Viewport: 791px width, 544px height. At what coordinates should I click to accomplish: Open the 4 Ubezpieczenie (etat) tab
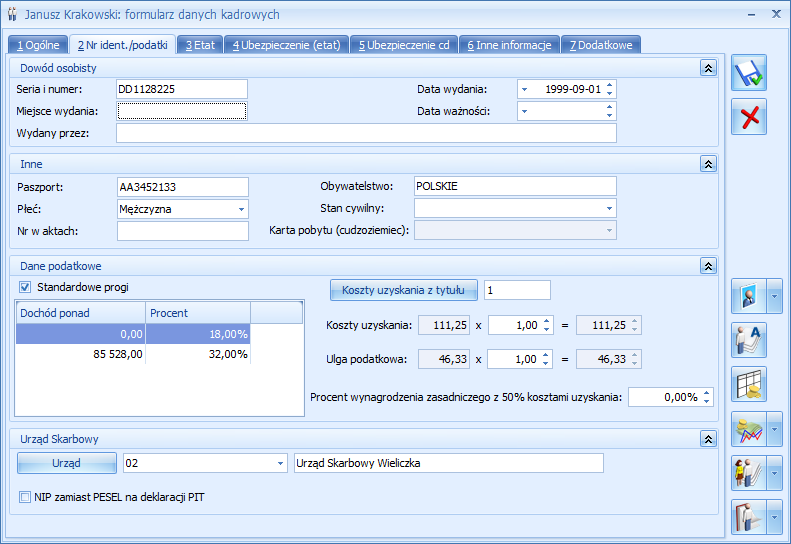tap(287, 45)
